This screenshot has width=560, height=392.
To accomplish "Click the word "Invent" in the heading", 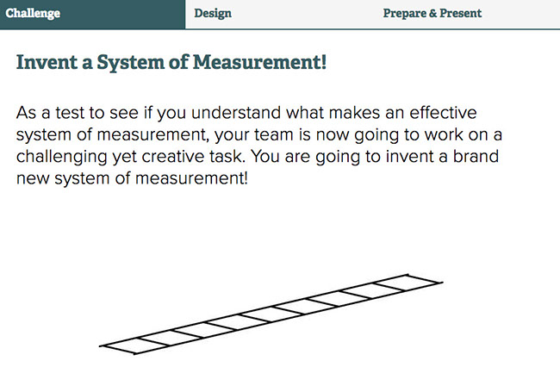I will 47,62.
